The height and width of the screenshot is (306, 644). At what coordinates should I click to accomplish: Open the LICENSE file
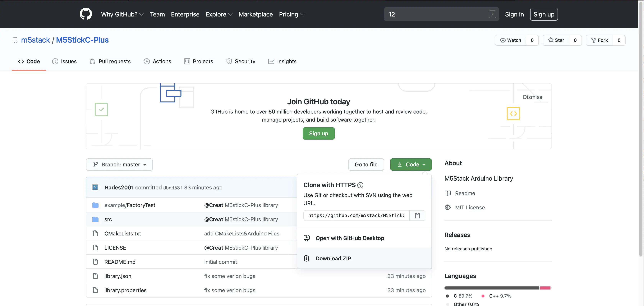[115, 248]
